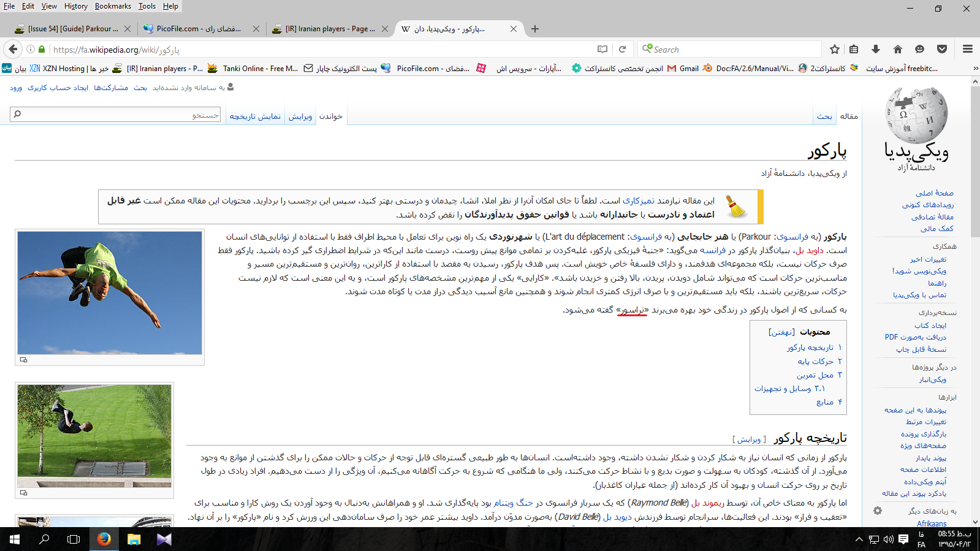Viewport: 980px width, 551px height.
Task: Open Tanki Online bookmark
Action: 253,69
